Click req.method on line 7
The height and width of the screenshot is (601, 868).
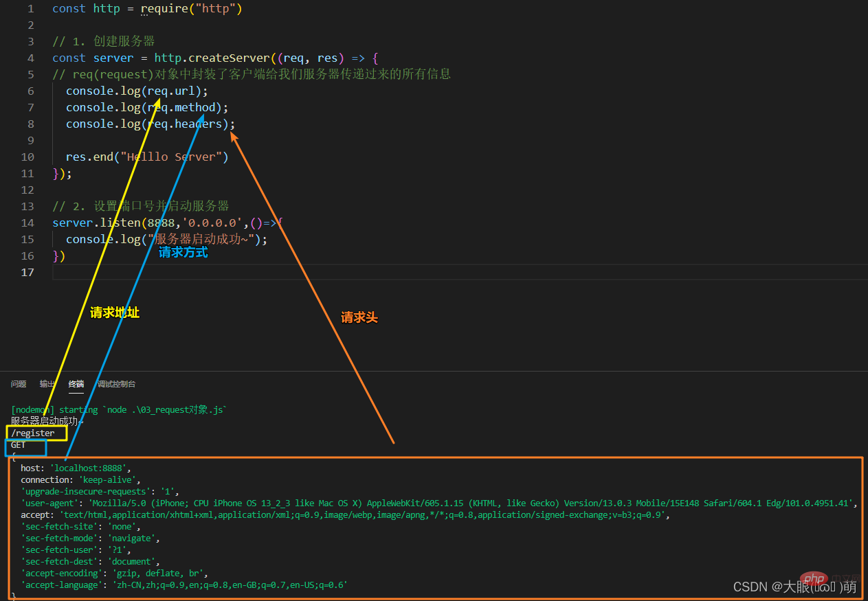184,107
